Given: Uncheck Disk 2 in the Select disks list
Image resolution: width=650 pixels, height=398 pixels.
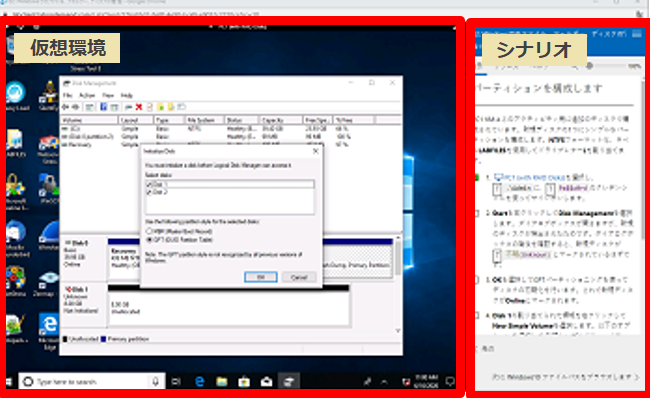Looking at the screenshot, I should (149, 192).
